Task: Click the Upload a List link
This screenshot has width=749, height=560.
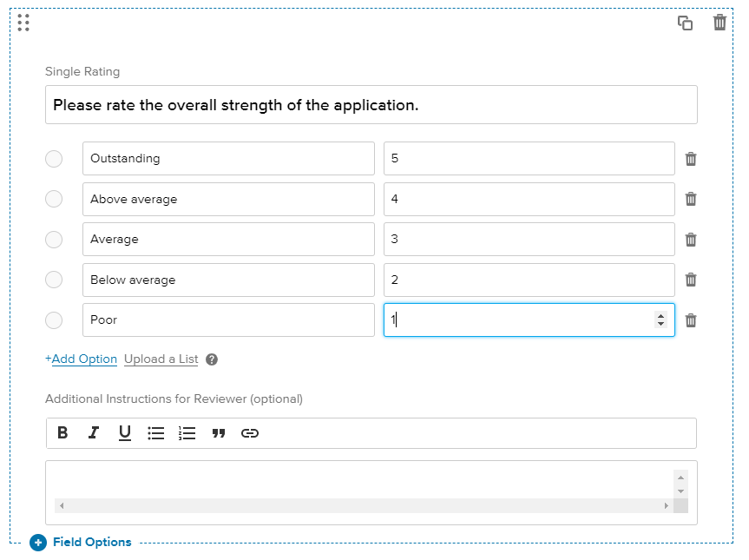Action: pyautogui.click(x=161, y=359)
